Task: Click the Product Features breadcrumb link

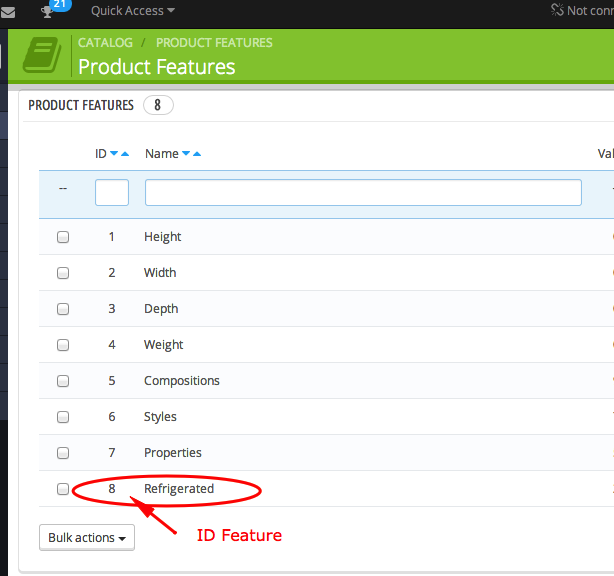Action: pyautogui.click(x=214, y=43)
